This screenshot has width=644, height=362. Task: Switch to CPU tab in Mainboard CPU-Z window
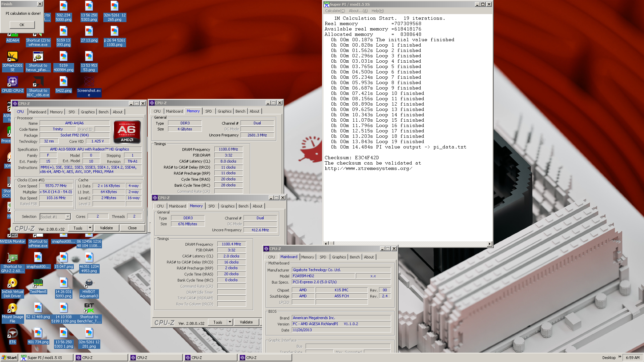(271, 257)
